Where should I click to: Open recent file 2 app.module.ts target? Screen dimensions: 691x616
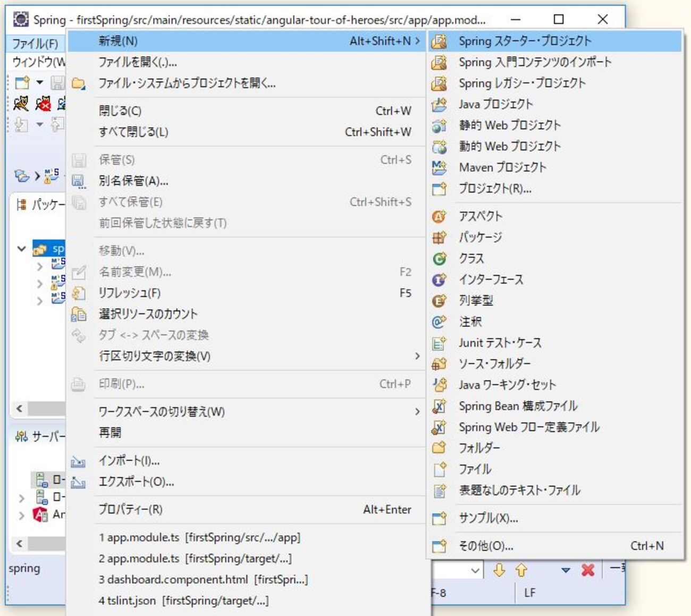(246, 559)
